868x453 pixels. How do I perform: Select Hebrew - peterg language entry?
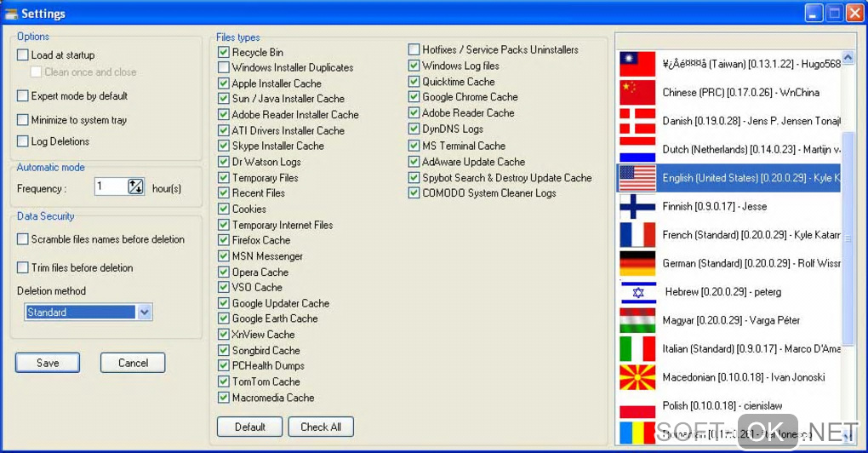point(729,292)
